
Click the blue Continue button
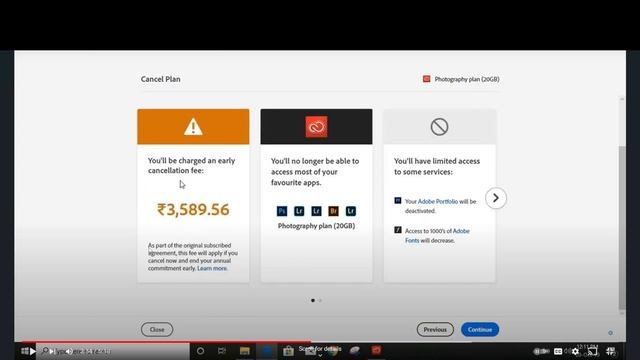pyautogui.click(x=480, y=329)
